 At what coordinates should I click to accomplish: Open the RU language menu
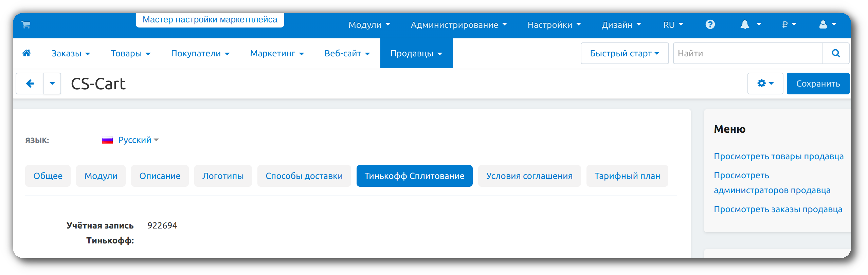pyautogui.click(x=673, y=25)
